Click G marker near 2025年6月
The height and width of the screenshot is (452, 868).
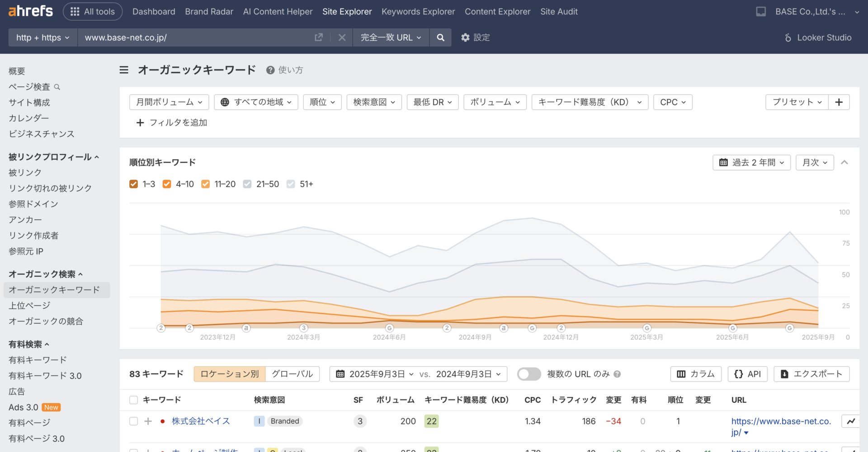click(733, 328)
